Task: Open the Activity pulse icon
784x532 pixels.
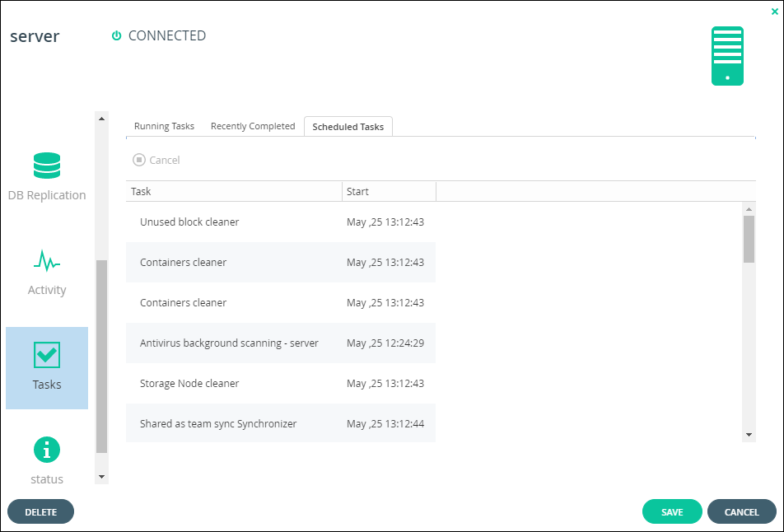Action: (47, 260)
